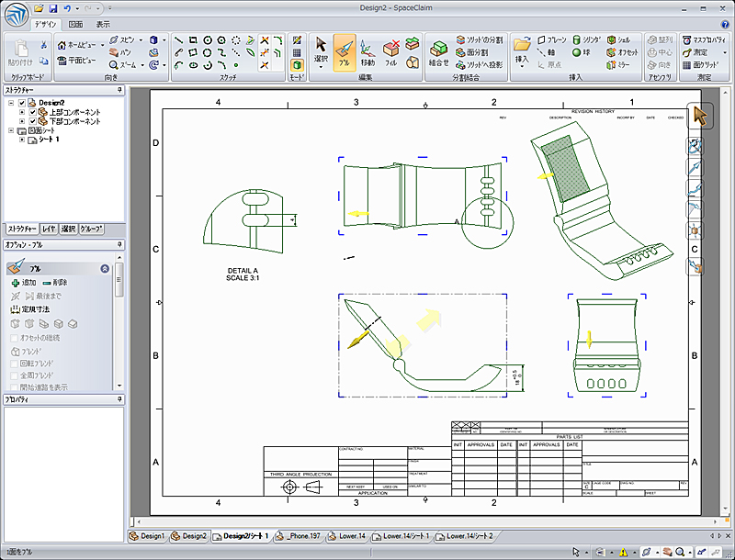Viewport: 735px width, 560px height.
Task: Click the シェル (Shell) tool in the insert group
Action: point(617,40)
